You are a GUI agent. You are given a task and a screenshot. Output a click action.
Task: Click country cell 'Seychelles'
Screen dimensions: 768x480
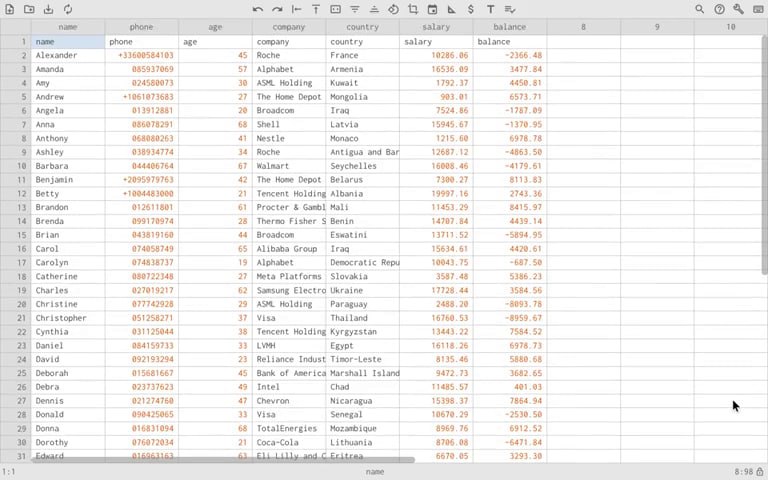click(362, 166)
